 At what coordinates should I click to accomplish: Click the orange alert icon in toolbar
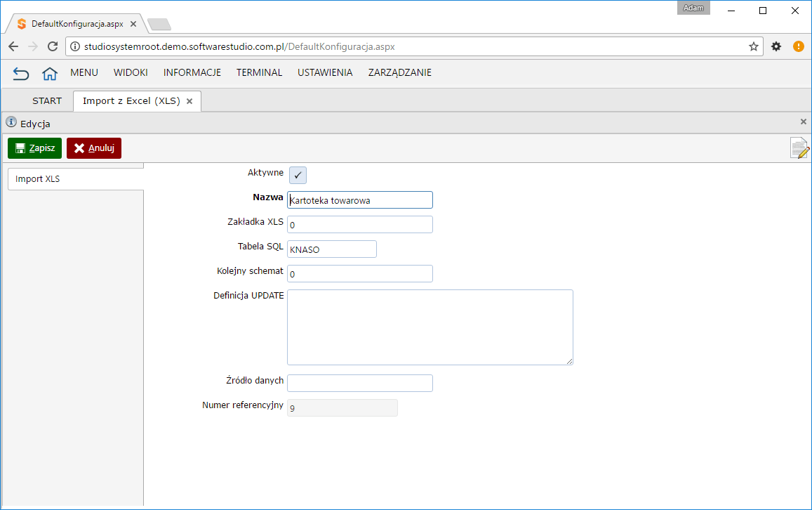pos(799,46)
